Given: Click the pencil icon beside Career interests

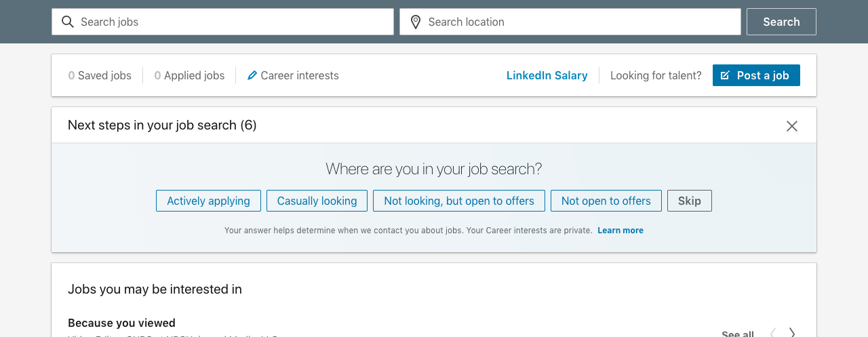Looking at the screenshot, I should point(252,75).
